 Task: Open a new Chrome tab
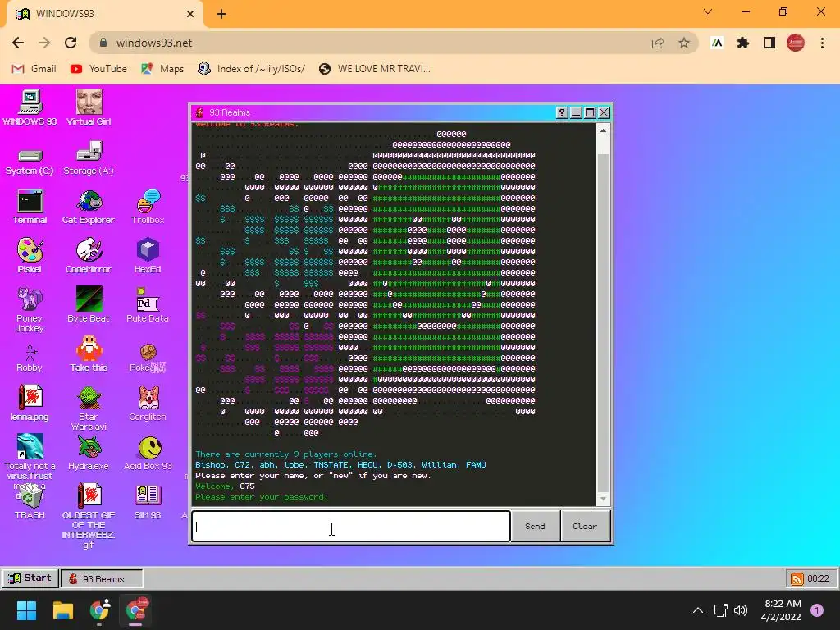(221, 14)
